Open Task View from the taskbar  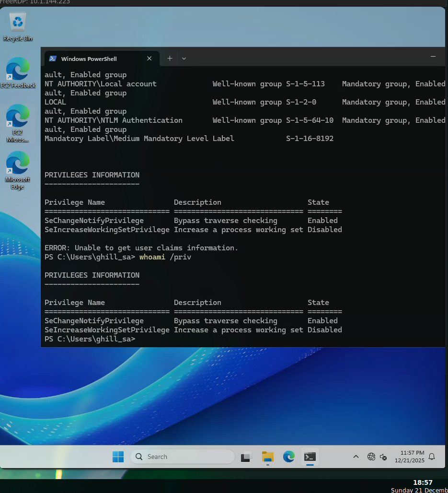pos(246,457)
